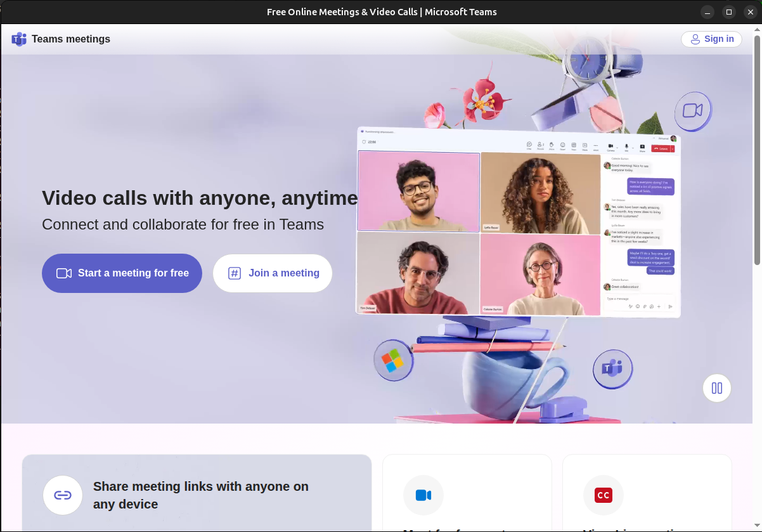Select the People icon showing participants
This screenshot has height=532, width=762.
tap(539, 146)
